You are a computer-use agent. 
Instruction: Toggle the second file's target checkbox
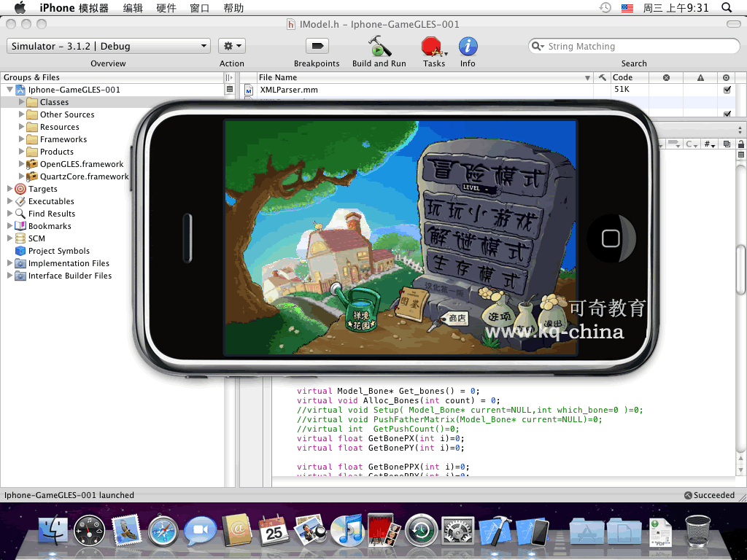(727, 114)
